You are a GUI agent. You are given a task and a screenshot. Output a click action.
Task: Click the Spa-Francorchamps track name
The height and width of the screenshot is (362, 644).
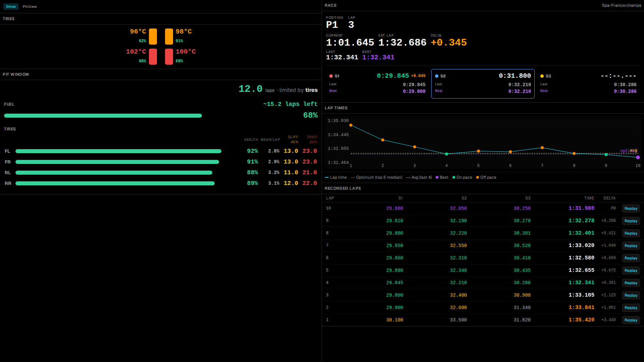click(x=622, y=5)
